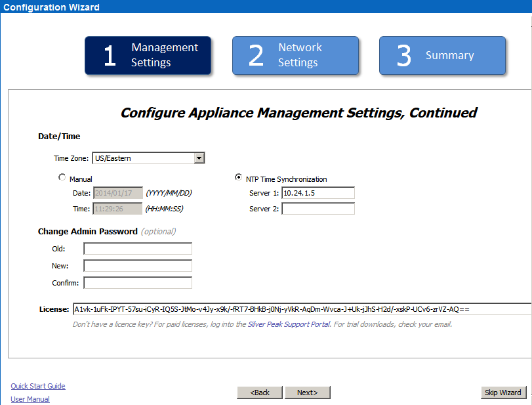
Task: Click the Confirm password field
Action: (138, 283)
